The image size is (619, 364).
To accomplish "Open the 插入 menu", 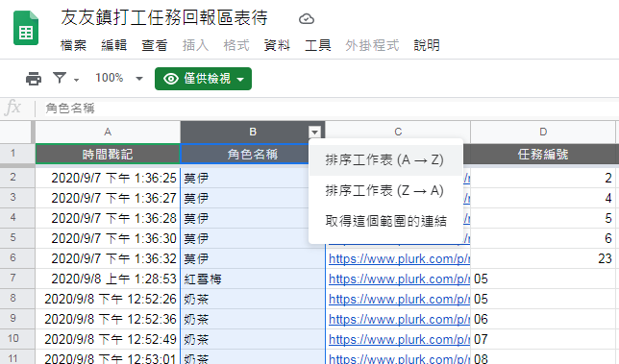I will click(195, 45).
